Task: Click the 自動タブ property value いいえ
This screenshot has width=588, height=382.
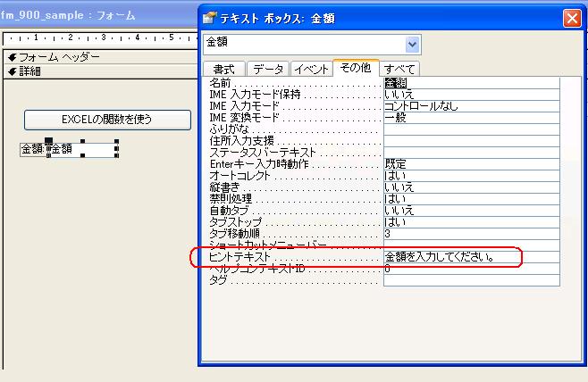Action: [471, 211]
